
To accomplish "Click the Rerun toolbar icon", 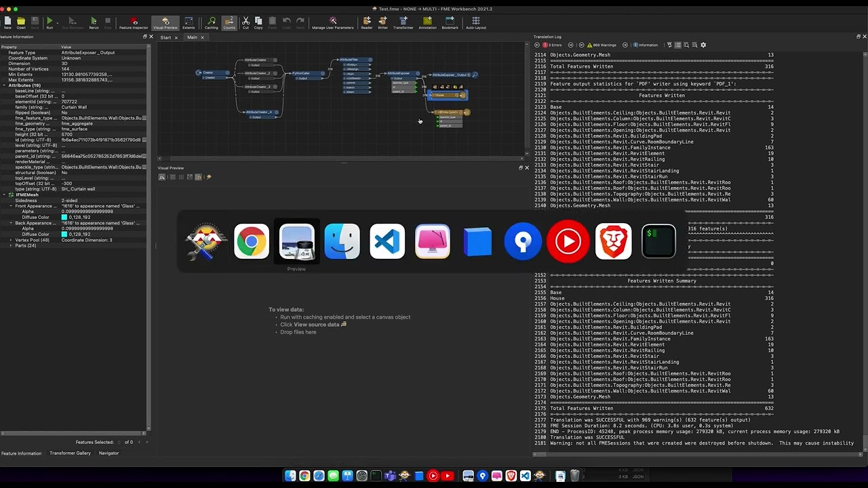I will click(94, 22).
